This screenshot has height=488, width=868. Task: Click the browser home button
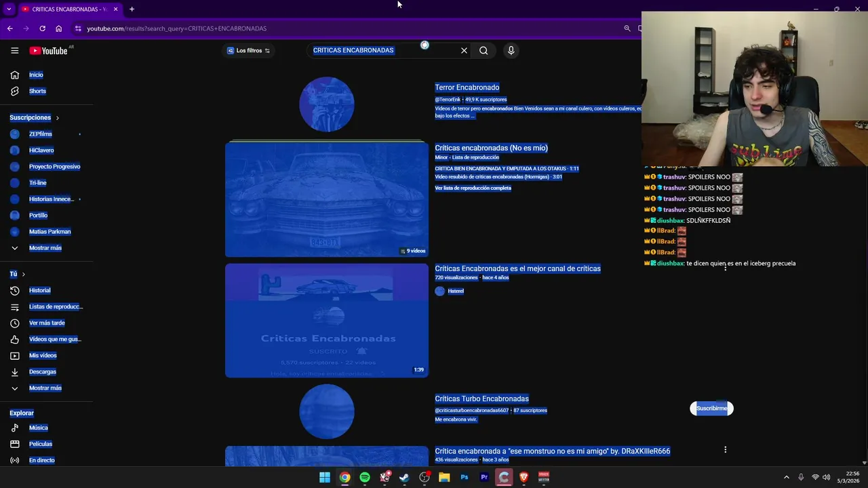[58, 28]
